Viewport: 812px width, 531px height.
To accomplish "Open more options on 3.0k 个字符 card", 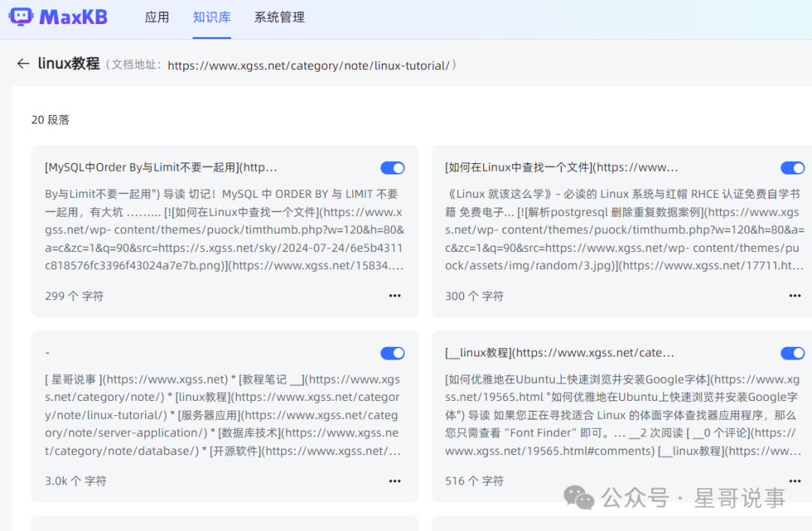I will coord(395,481).
